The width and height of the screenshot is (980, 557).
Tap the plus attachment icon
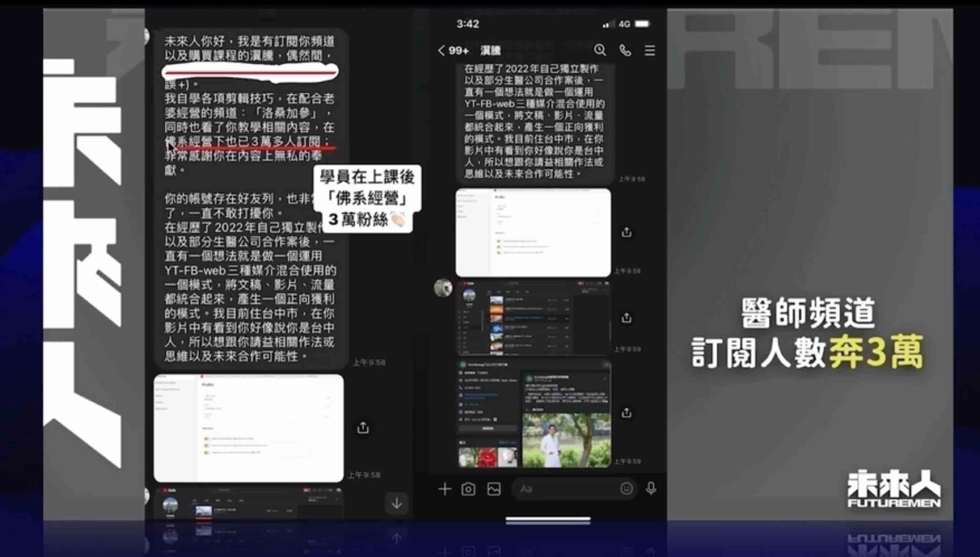click(445, 489)
